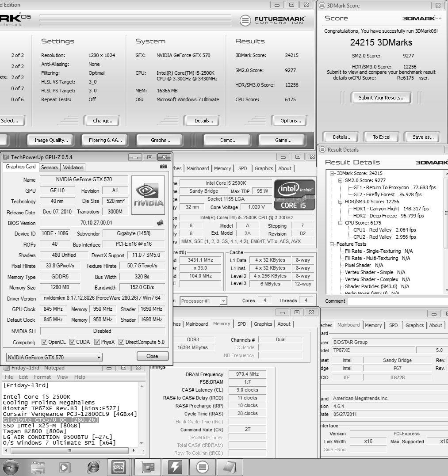Collapse the 3DMark Score: 24215 tree node
Viewport: 448px width, 476px height.
pos(332,173)
